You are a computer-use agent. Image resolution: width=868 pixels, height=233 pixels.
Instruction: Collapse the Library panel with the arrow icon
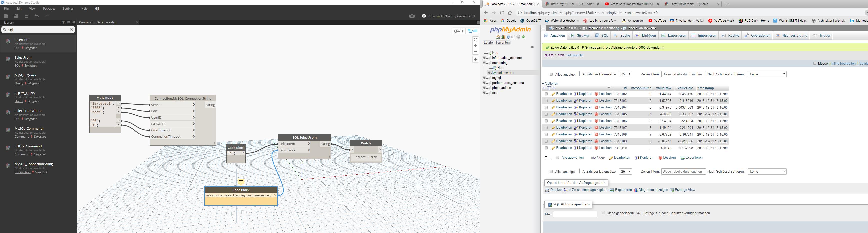(x=74, y=22)
